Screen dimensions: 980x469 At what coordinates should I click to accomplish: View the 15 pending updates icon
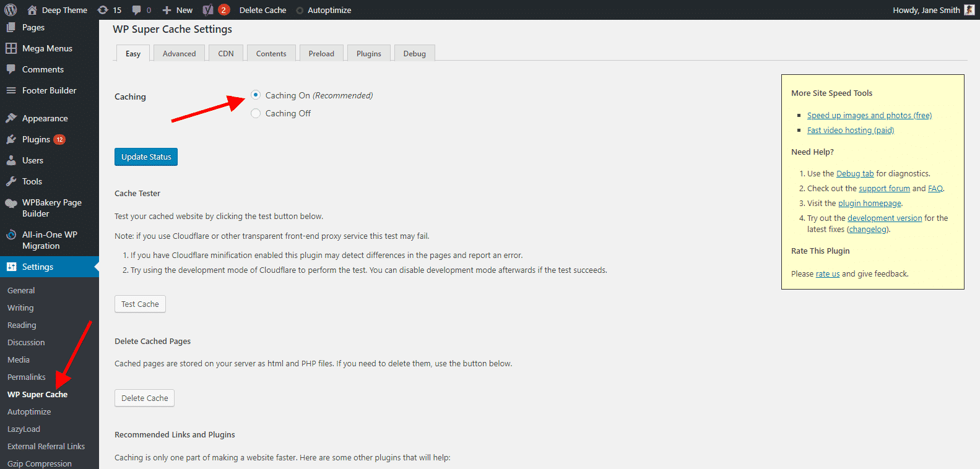(x=103, y=10)
